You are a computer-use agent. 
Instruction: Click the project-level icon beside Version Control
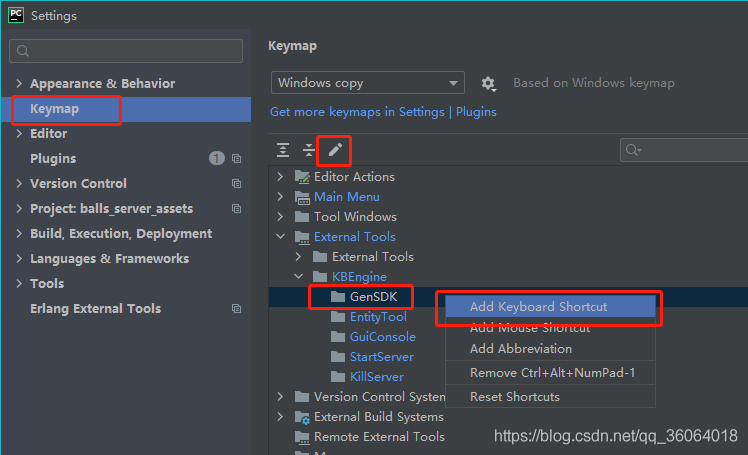(x=236, y=184)
